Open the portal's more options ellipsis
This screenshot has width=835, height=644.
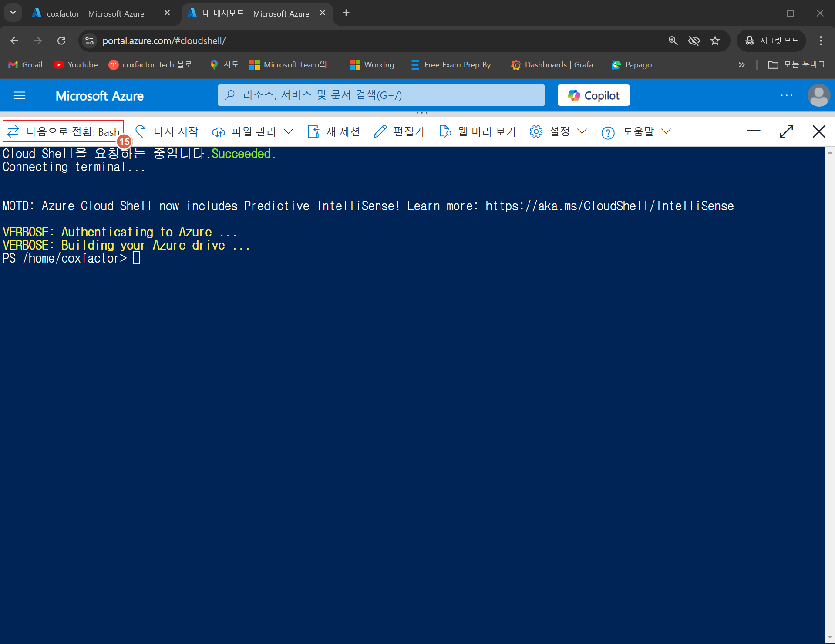point(786,95)
